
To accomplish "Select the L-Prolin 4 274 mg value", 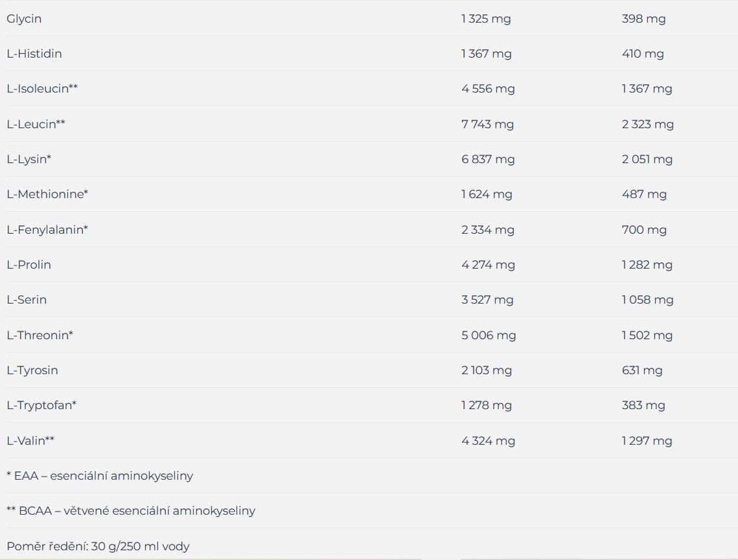I will [x=488, y=265].
